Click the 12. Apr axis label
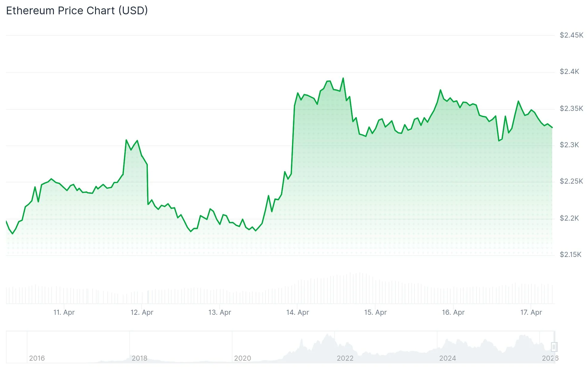The width and height of the screenshot is (588, 372). (x=142, y=312)
